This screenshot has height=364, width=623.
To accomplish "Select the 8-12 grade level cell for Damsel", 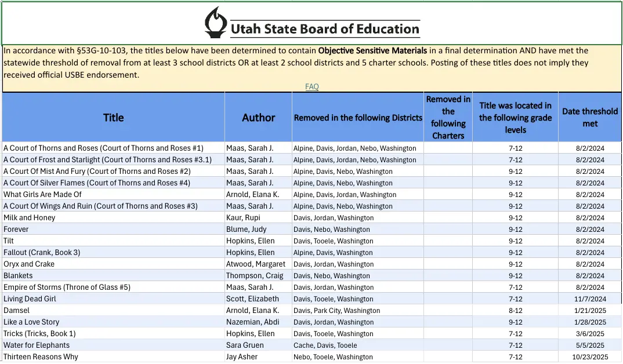I will (x=515, y=311).
